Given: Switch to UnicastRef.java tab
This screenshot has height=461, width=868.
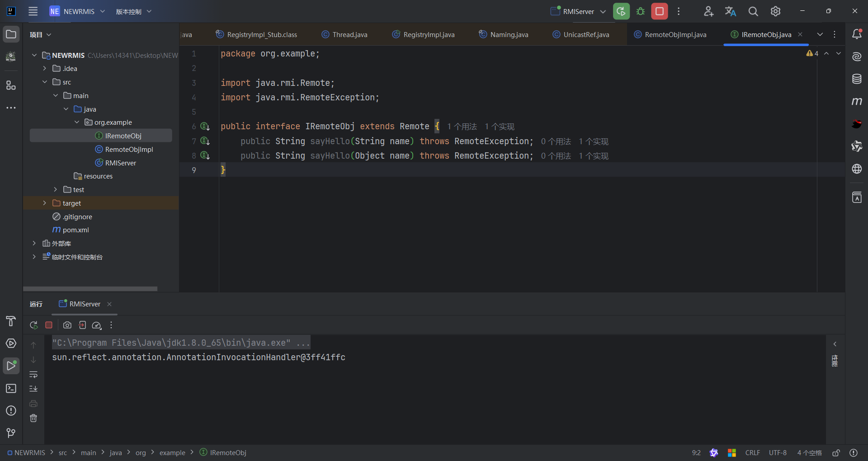Looking at the screenshot, I should pyautogui.click(x=581, y=34).
